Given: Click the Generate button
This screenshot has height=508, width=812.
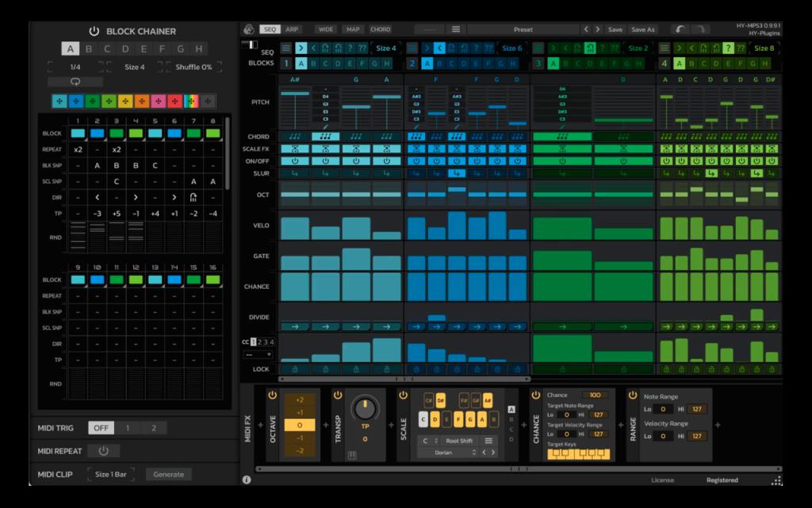Looking at the screenshot, I should tap(168, 475).
